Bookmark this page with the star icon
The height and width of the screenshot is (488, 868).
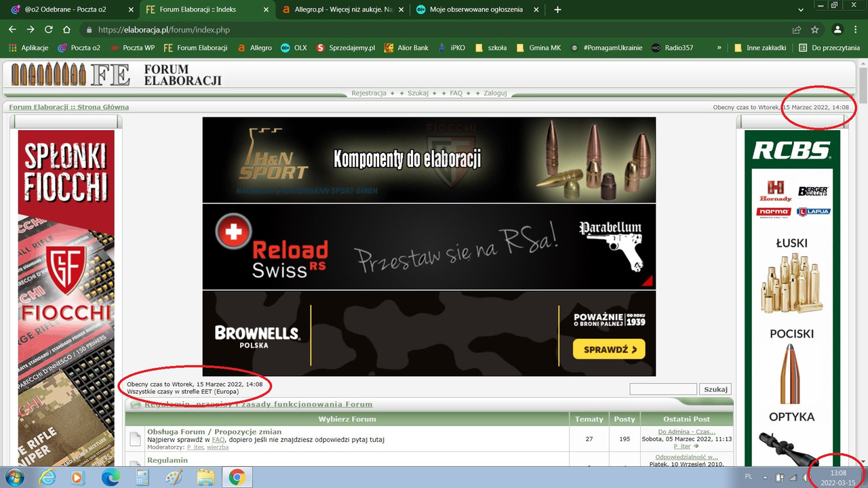tap(814, 30)
